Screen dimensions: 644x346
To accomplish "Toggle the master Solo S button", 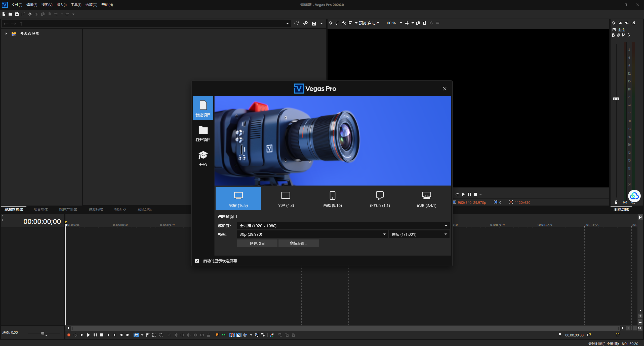I will point(629,35).
